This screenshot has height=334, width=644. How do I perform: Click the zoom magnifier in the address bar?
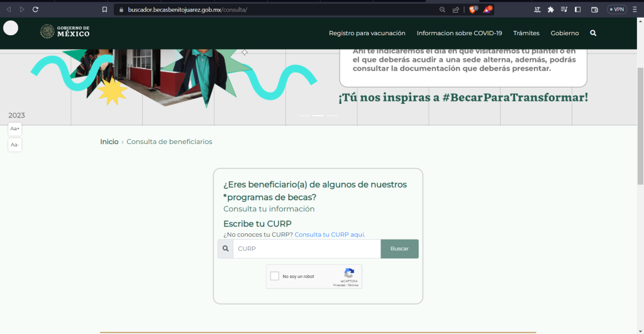tap(442, 9)
